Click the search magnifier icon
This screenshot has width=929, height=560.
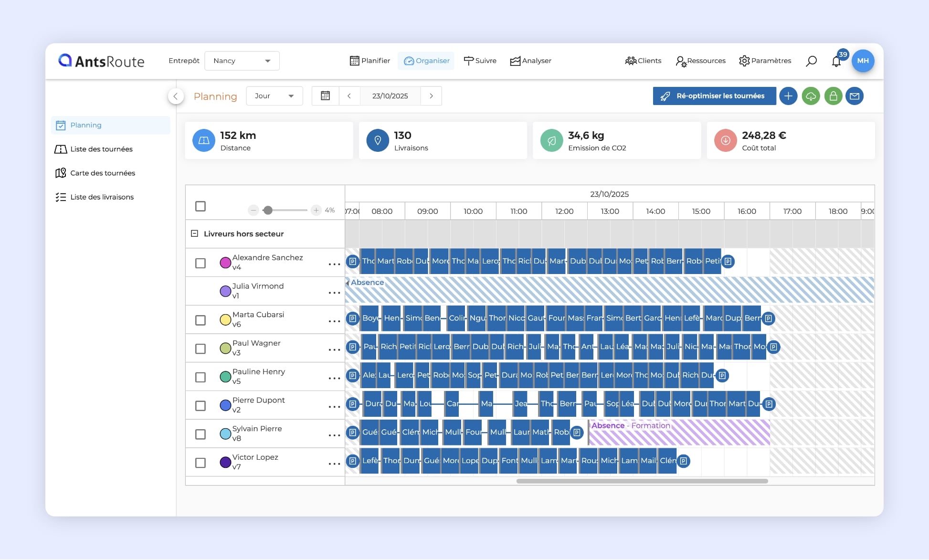(x=811, y=61)
